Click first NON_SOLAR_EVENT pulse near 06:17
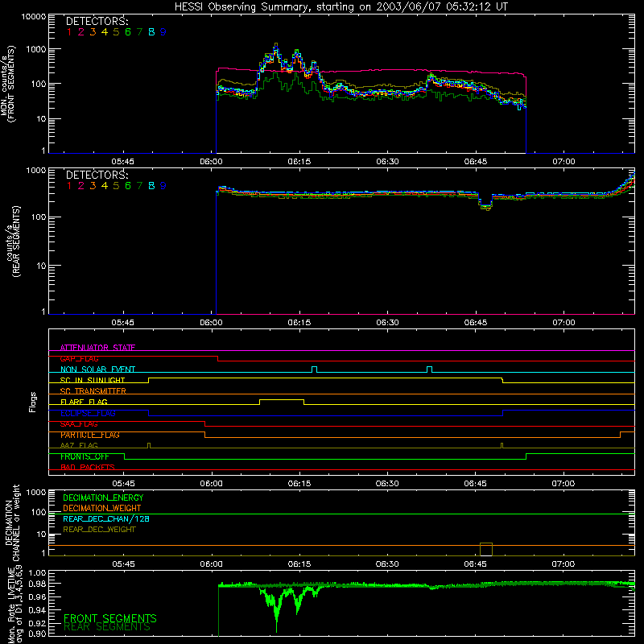Viewport: 644px width, 644px height. point(314,369)
